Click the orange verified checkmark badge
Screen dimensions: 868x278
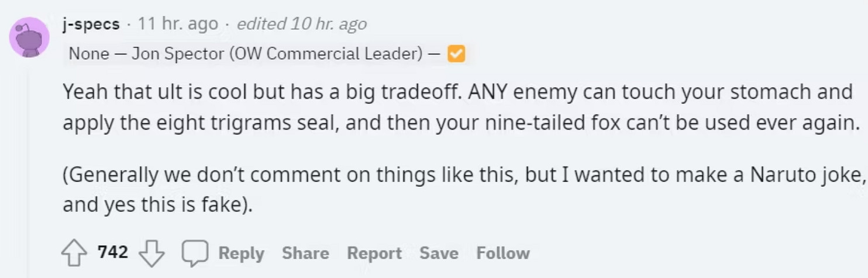pos(456,54)
